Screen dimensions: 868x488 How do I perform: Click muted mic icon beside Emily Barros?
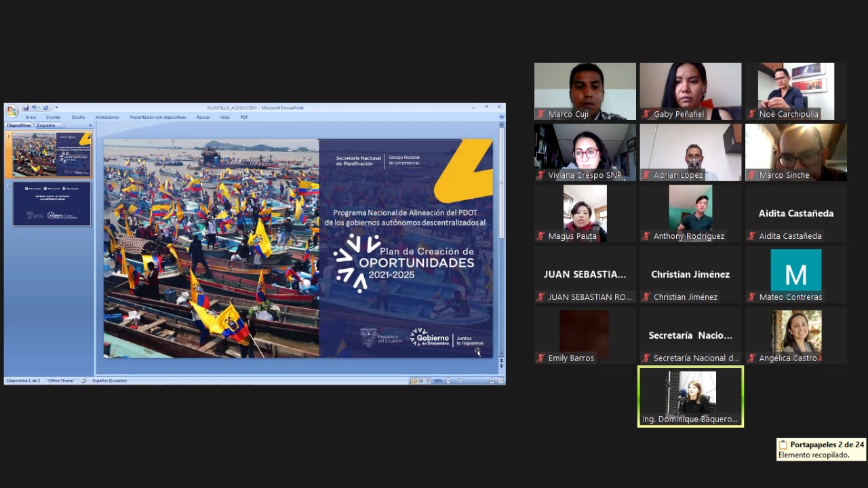[541, 358]
